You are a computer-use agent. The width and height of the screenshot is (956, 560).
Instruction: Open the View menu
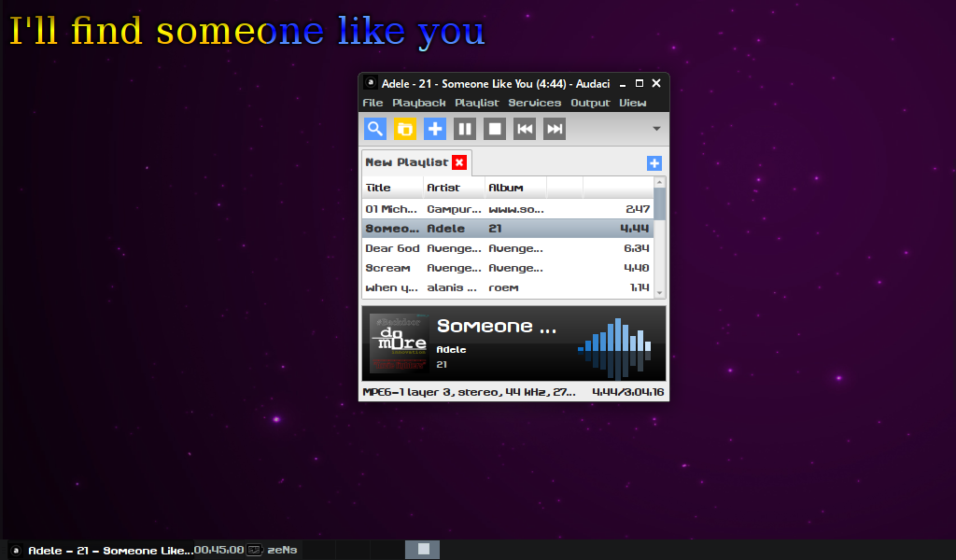632,103
